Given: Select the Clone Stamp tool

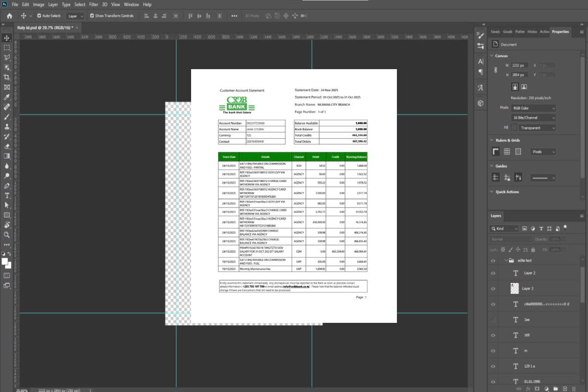Looking at the screenshot, I should (x=7, y=126).
